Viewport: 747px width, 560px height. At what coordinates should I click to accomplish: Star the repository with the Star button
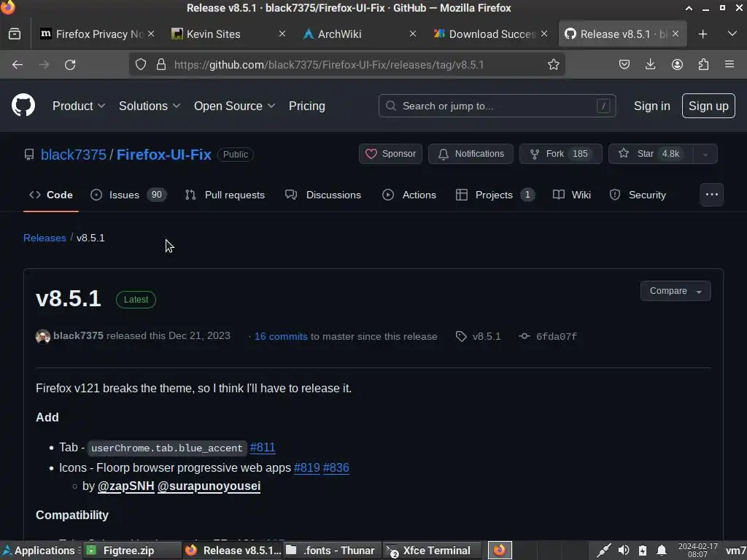[651, 154]
